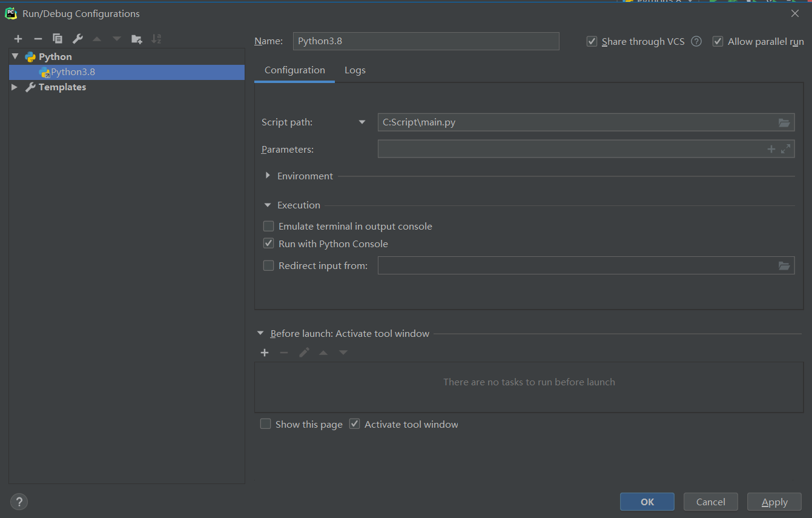This screenshot has height=518, width=812.
Task: Add a new run configuration
Action: click(18, 38)
